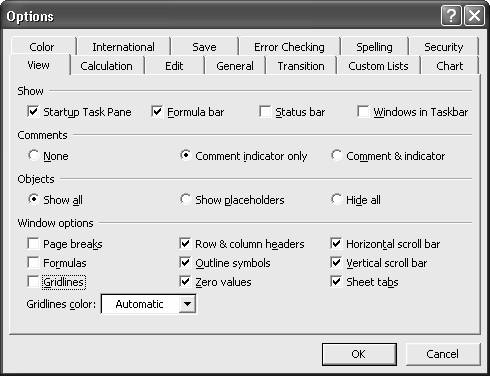Uncheck the Formula bar checkbox
The height and width of the screenshot is (376, 490).
[x=157, y=111]
